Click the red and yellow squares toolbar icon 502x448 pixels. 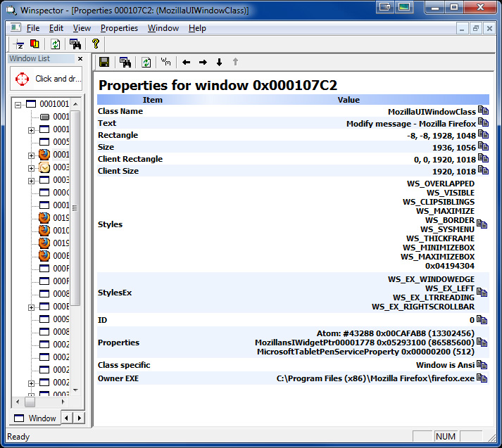pyautogui.click(x=34, y=44)
